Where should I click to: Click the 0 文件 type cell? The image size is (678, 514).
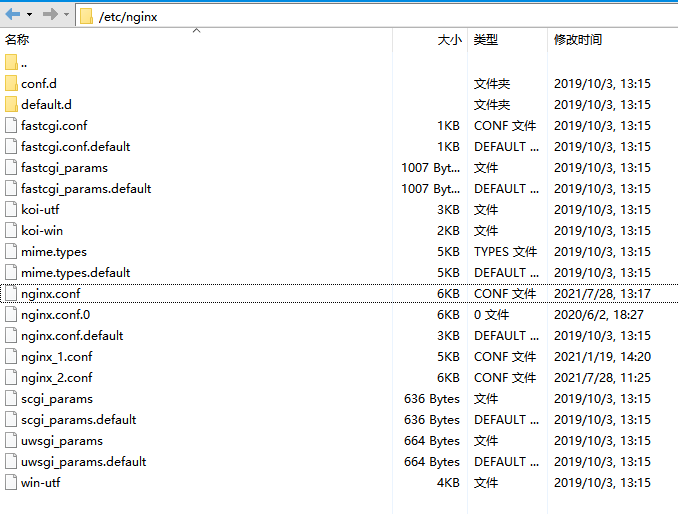pos(491,315)
